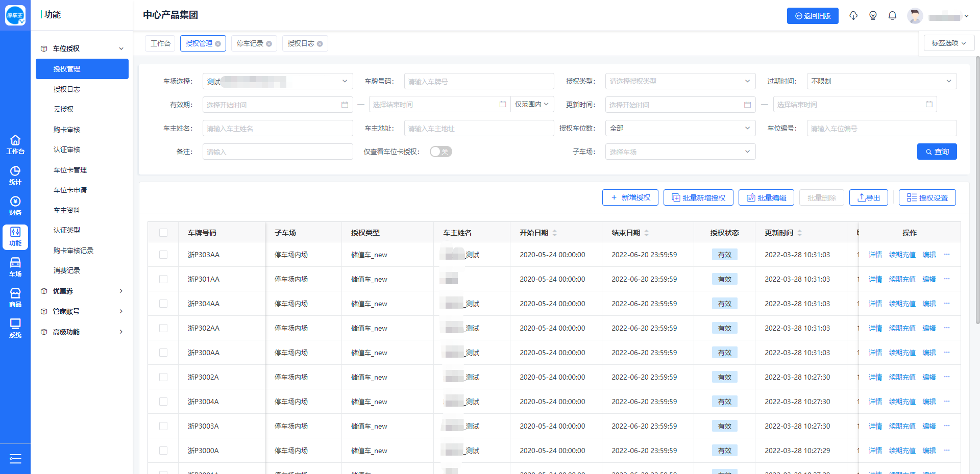
Task: Click the notification bell icon
Action: pos(892,16)
